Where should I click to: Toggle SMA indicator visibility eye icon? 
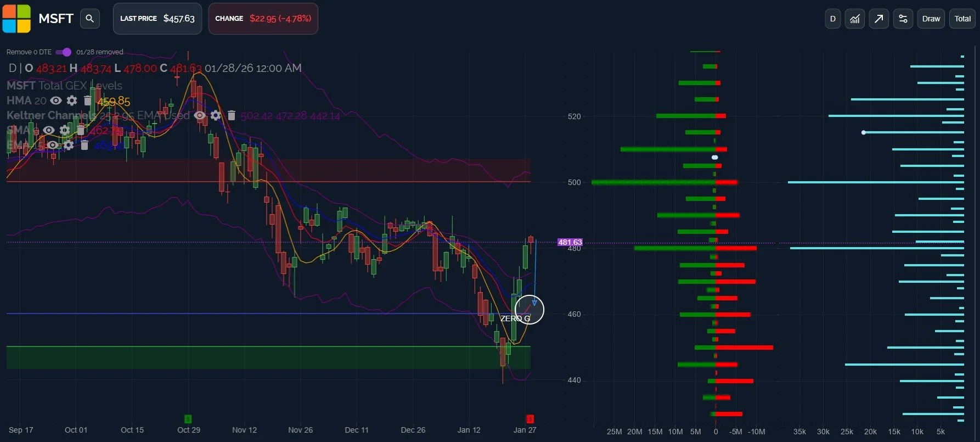click(x=49, y=130)
